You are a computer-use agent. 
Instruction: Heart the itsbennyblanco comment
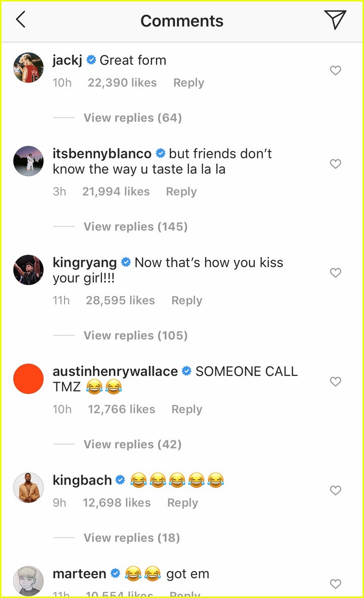(x=335, y=164)
